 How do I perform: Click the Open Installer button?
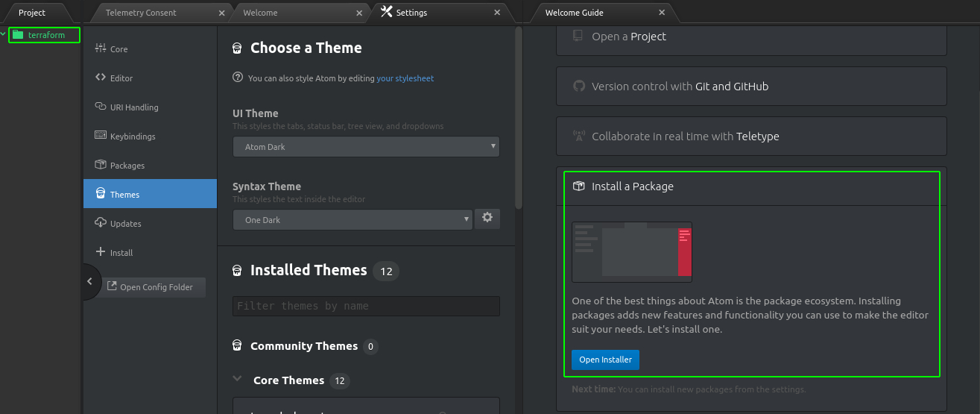coord(605,360)
